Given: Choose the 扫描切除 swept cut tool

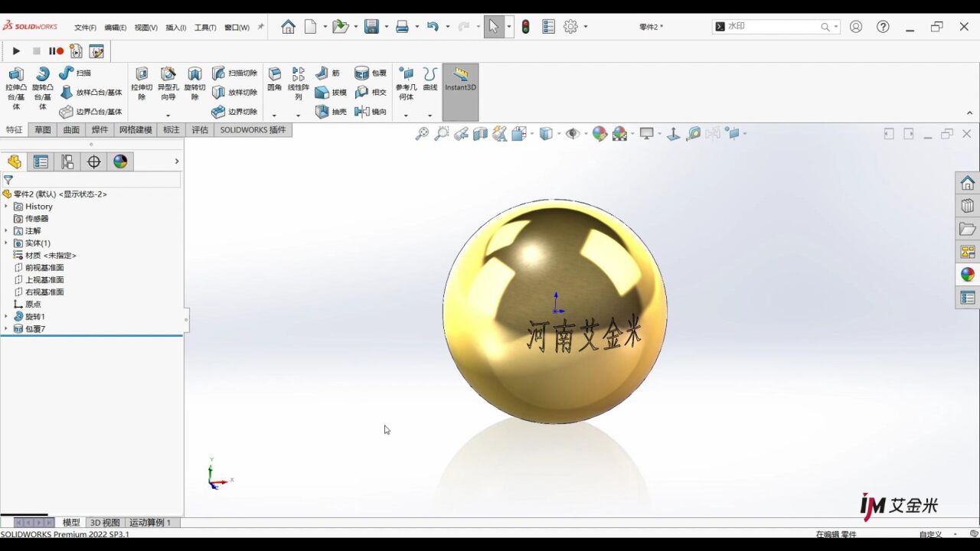Looking at the screenshot, I should tap(234, 73).
